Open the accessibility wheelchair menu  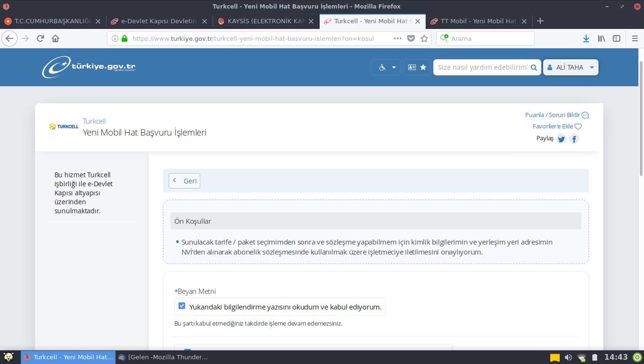pyautogui.click(x=386, y=67)
